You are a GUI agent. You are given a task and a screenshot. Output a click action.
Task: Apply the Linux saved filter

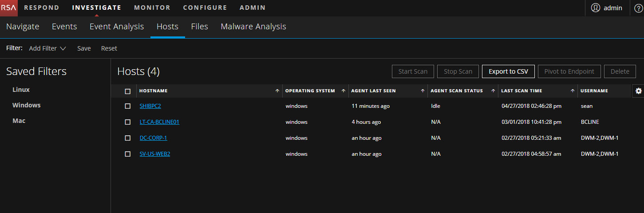21,90
